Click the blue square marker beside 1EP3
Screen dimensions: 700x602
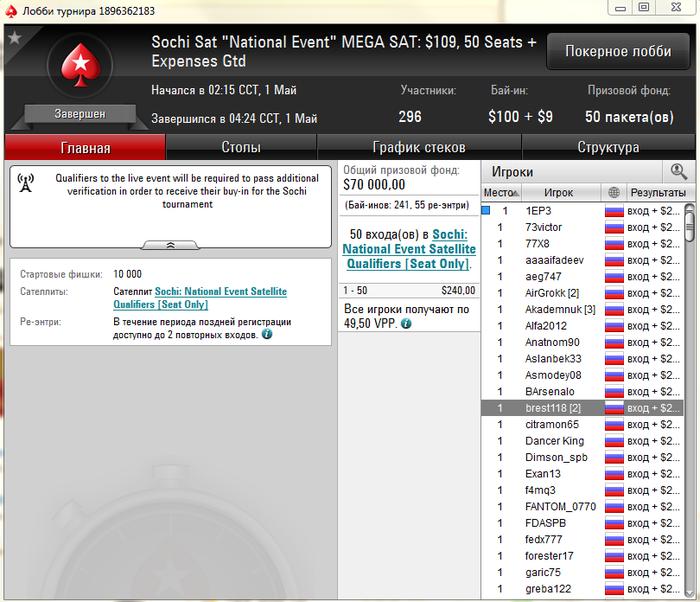pyautogui.click(x=486, y=210)
